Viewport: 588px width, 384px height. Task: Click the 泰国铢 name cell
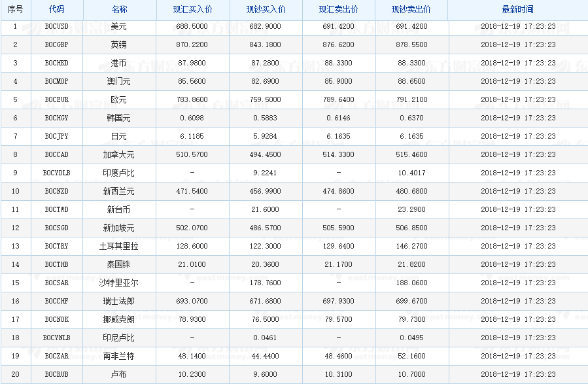tap(119, 265)
